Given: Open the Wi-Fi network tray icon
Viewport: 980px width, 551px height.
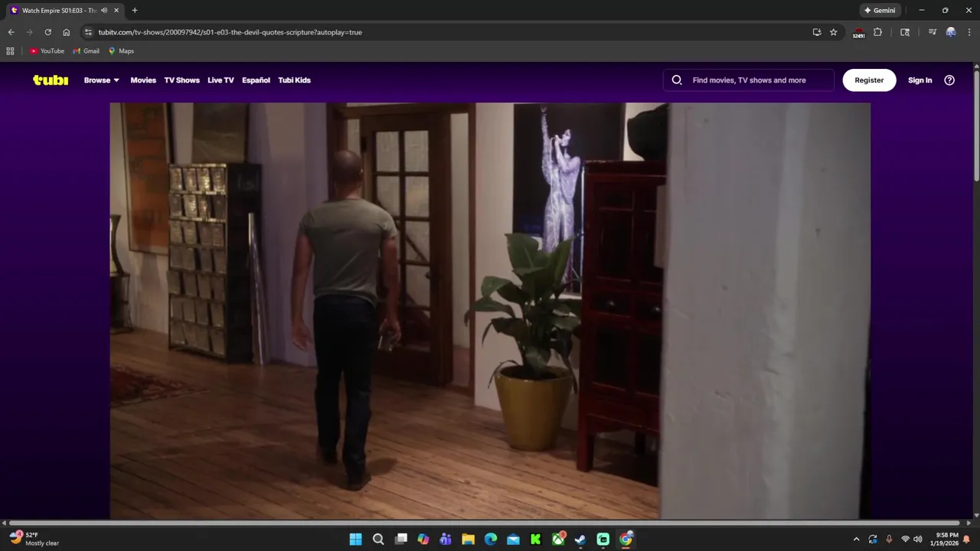Looking at the screenshot, I should 905,540.
